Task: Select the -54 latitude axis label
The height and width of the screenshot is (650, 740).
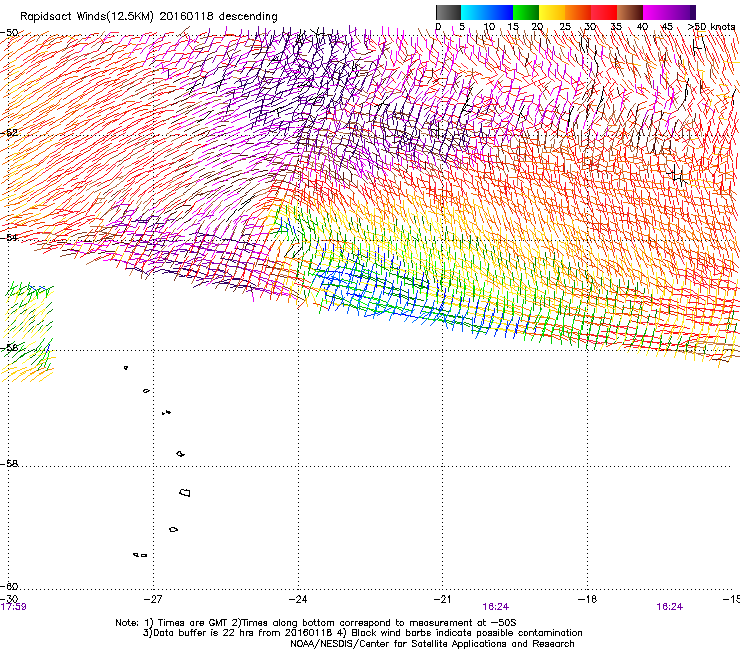Action: coord(9,237)
